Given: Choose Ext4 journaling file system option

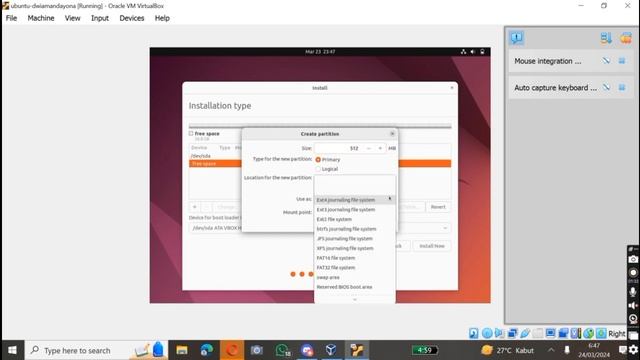Looking at the screenshot, I should click(354, 200).
